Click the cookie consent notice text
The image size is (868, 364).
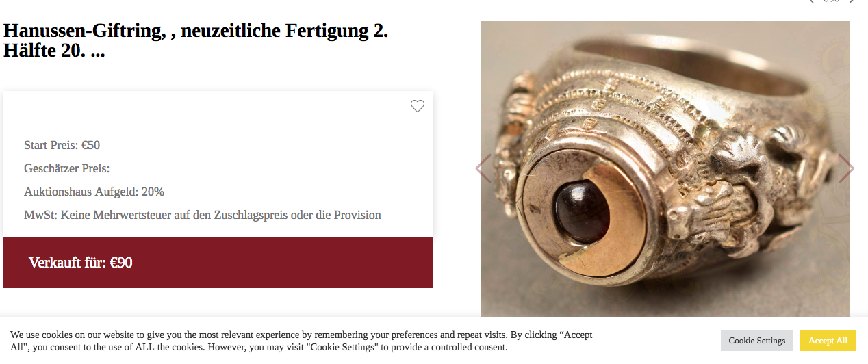[301, 341]
